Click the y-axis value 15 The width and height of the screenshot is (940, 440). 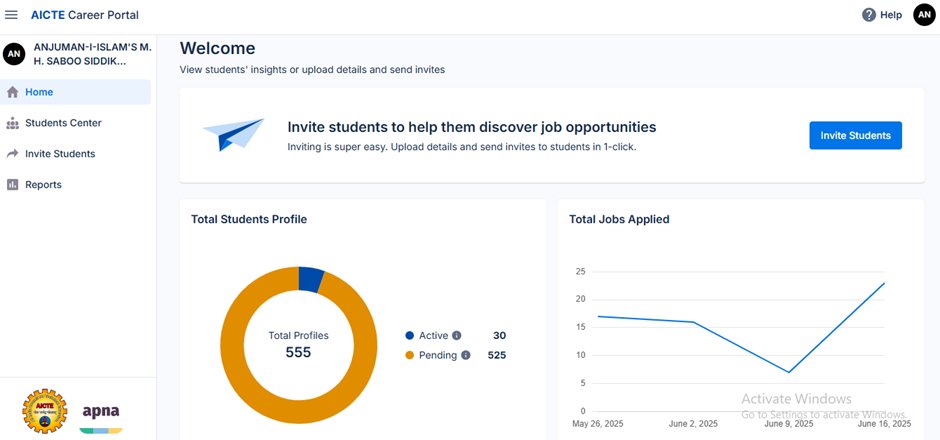[580, 327]
